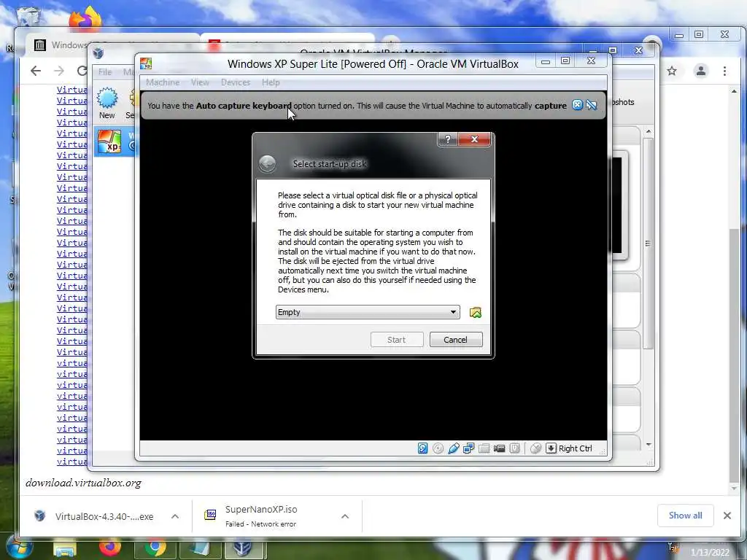Click New in VirtualBox Manager toolbar
The height and width of the screenshot is (560, 747).
point(107,104)
